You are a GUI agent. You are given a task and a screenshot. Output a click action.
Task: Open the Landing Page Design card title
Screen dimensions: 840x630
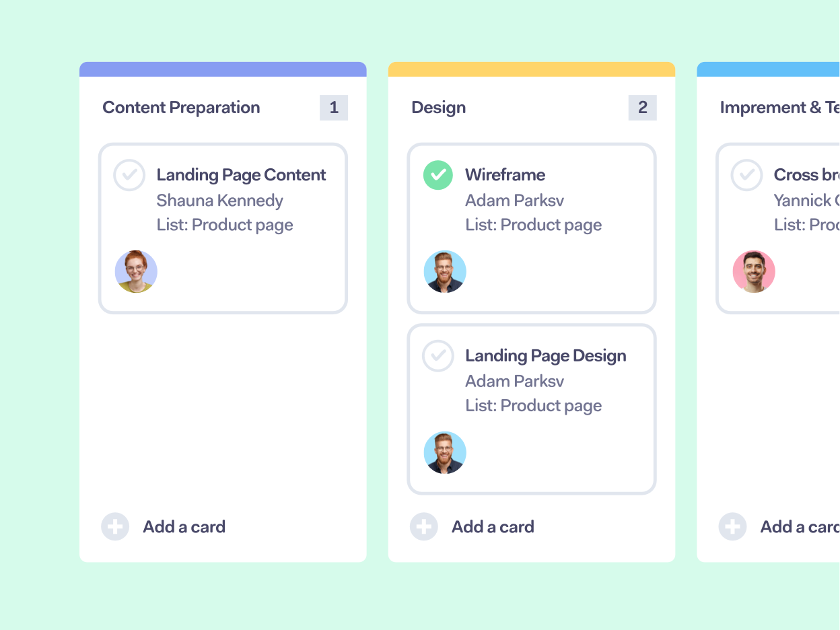click(546, 355)
